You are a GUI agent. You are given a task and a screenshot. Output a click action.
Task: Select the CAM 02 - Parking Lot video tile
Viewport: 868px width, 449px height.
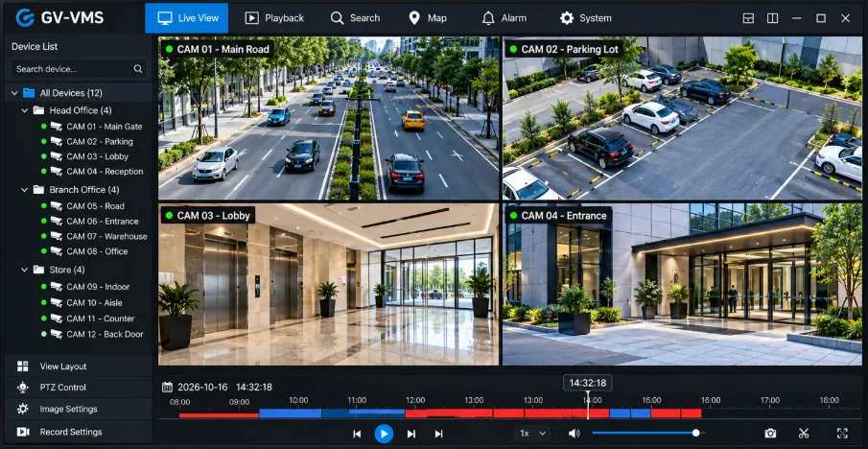pos(682,118)
